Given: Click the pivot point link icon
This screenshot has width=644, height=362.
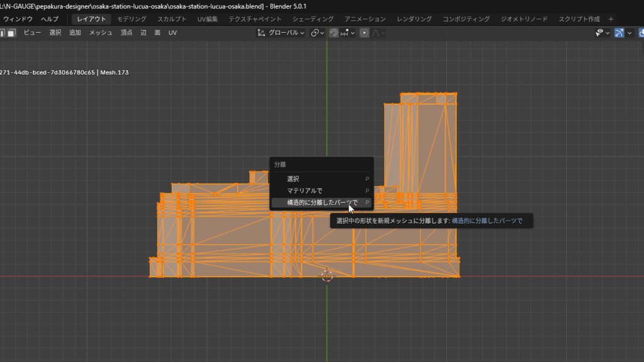Looking at the screenshot, I should pos(315,33).
